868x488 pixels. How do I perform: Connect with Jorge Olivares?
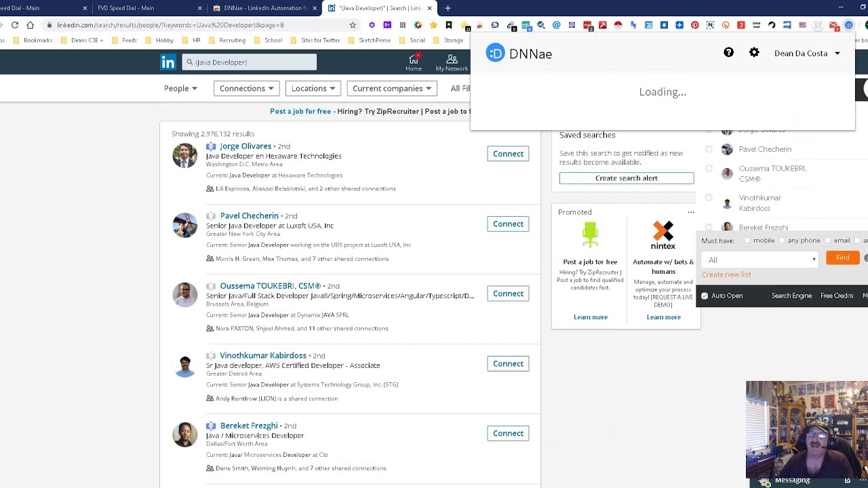[x=508, y=154]
